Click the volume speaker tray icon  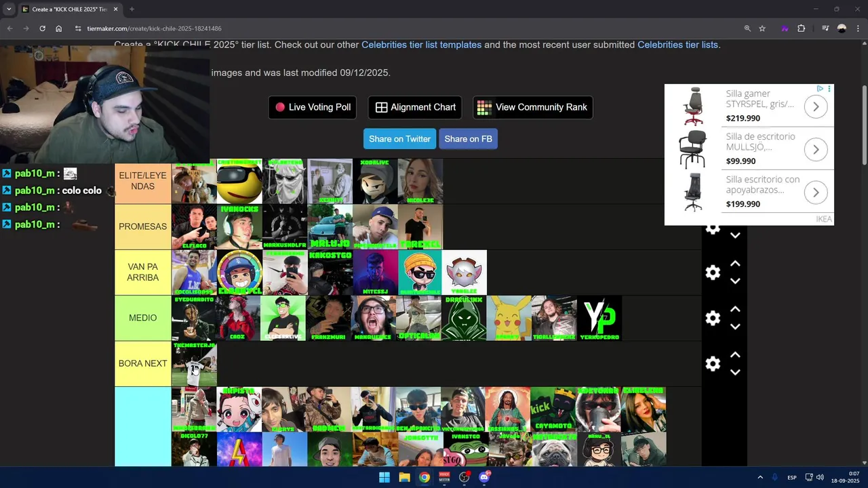tap(820, 477)
